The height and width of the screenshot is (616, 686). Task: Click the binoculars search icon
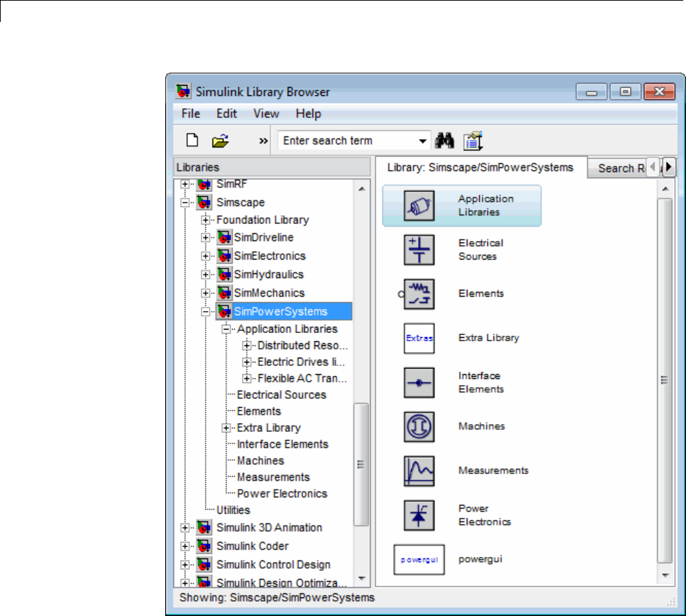point(445,140)
